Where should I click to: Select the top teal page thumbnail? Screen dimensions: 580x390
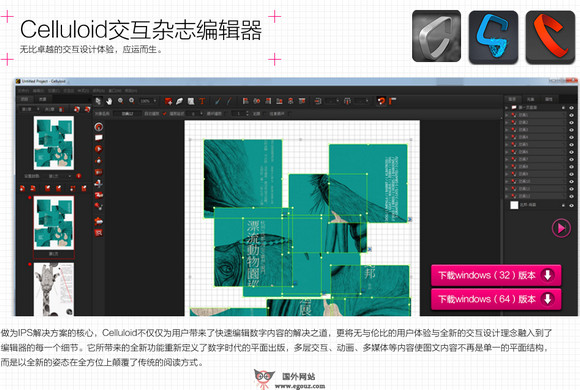tap(54, 143)
